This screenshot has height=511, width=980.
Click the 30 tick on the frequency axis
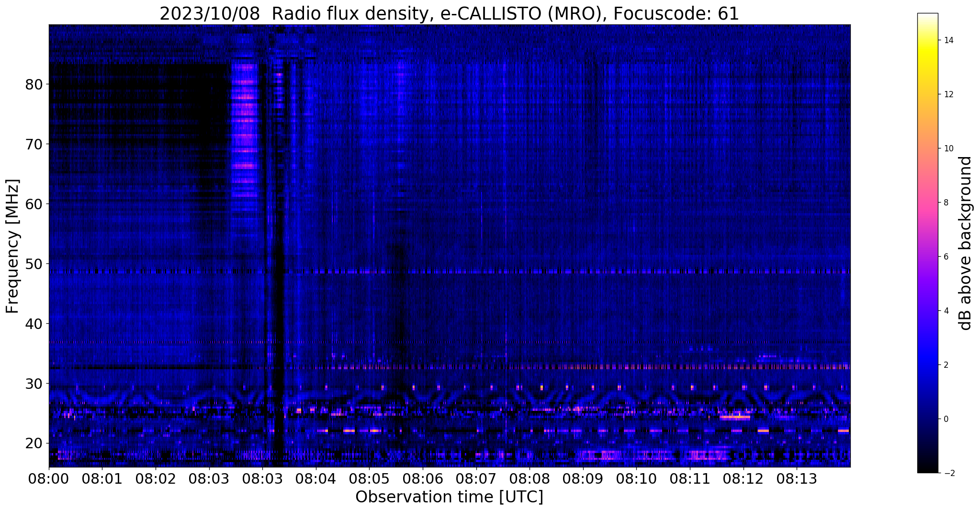coord(34,384)
